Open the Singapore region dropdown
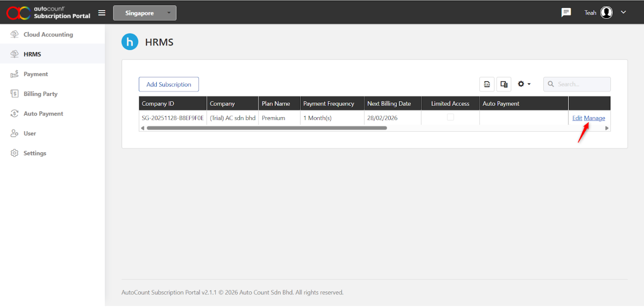The image size is (644, 307). click(x=145, y=13)
